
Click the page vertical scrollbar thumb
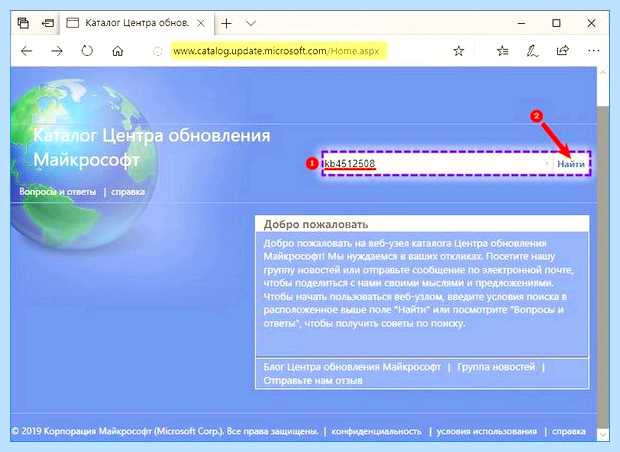point(603,266)
